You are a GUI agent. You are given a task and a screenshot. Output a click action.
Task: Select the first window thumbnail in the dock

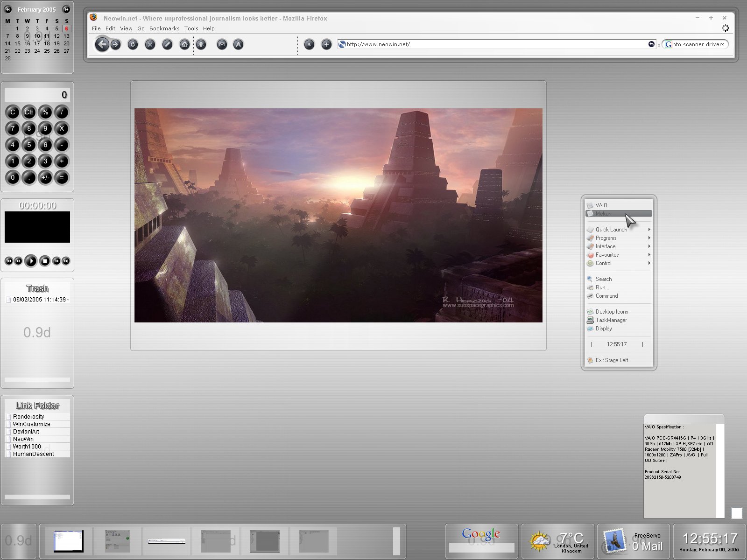coord(69,541)
